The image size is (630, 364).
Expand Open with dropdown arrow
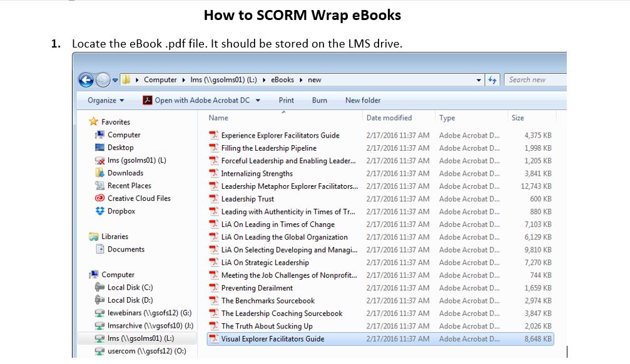click(258, 100)
